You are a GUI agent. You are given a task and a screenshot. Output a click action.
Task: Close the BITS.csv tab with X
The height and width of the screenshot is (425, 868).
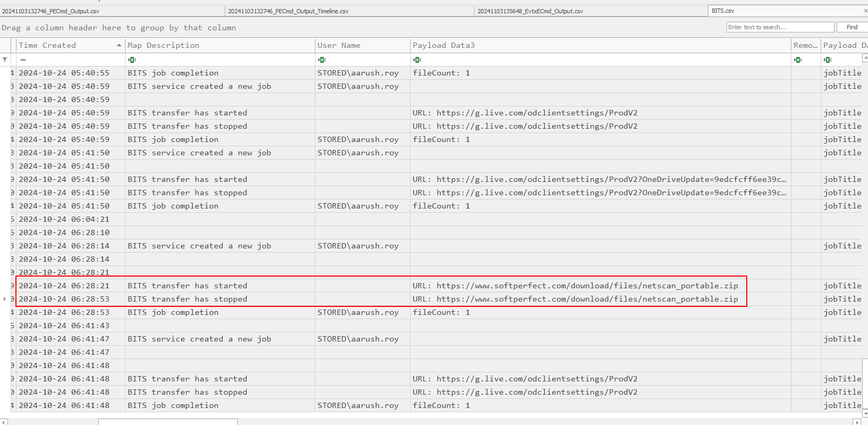(865, 11)
